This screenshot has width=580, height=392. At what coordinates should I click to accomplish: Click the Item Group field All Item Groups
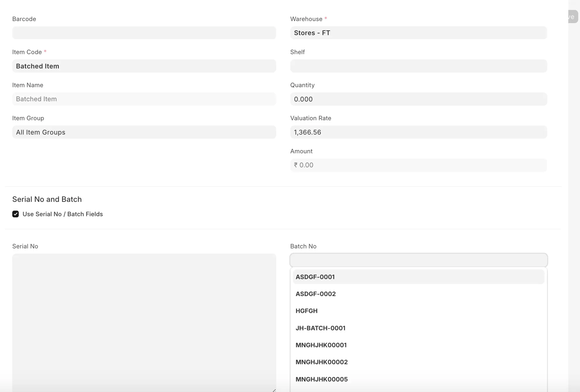[144, 132]
